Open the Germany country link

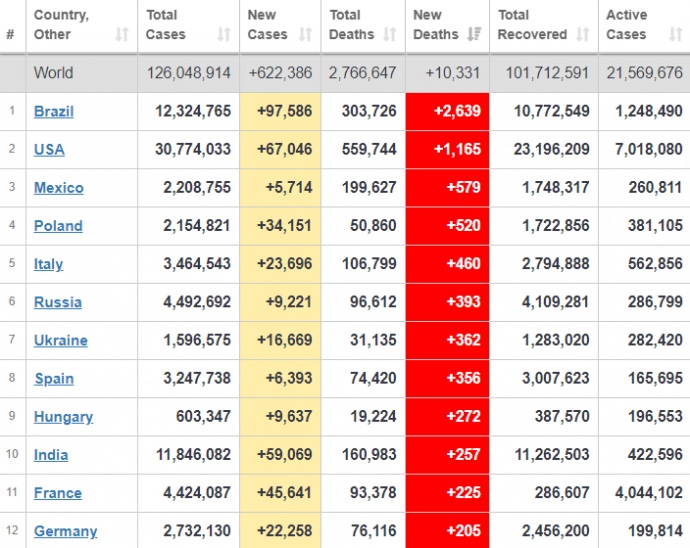pyautogui.click(x=66, y=531)
